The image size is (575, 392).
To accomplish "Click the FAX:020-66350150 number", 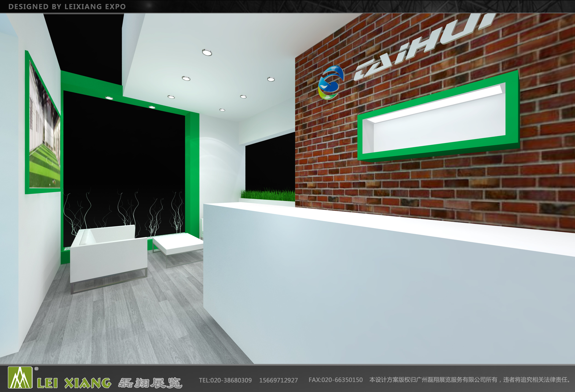I will (335, 380).
